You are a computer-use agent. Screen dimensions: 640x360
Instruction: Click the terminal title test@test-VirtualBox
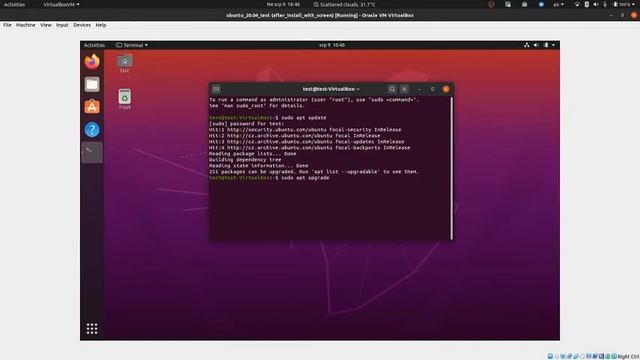pyautogui.click(x=331, y=89)
